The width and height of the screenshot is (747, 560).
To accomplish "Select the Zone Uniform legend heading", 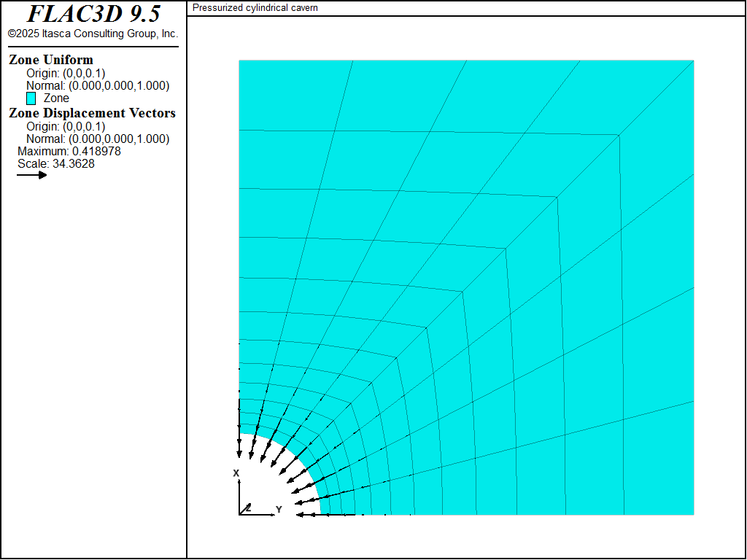I will tap(51, 60).
